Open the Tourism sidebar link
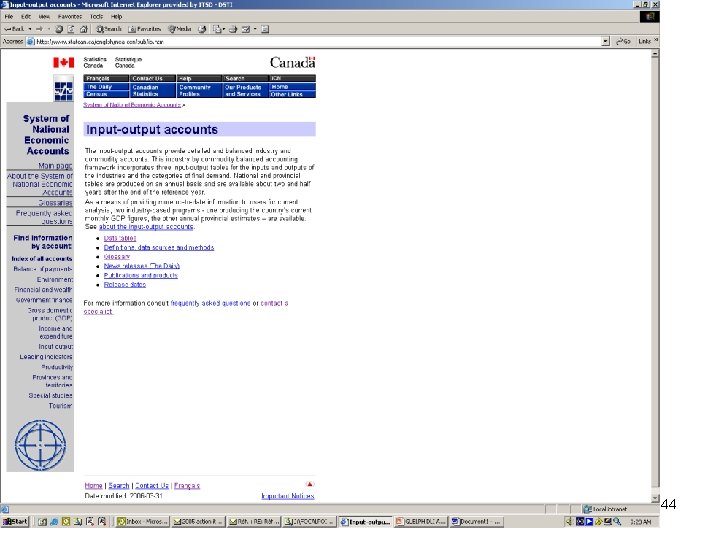The height and width of the screenshot is (540, 720). (x=60, y=406)
